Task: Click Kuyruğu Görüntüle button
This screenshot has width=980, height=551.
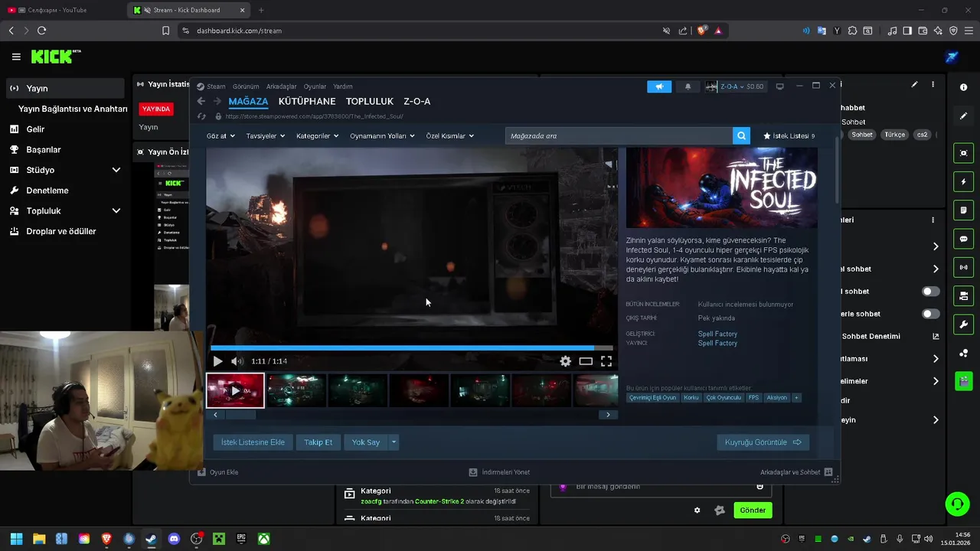Action: pyautogui.click(x=763, y=442)
